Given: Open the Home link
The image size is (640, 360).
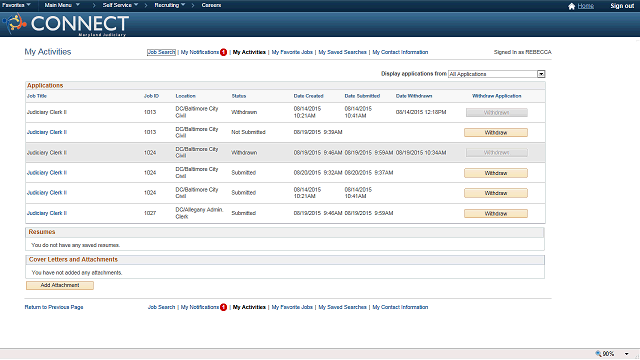Looking at the screenshot, I should (x=586, y=6).
